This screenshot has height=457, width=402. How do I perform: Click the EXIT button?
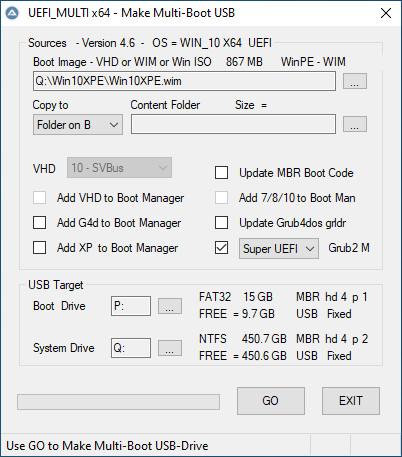(351, 401)
